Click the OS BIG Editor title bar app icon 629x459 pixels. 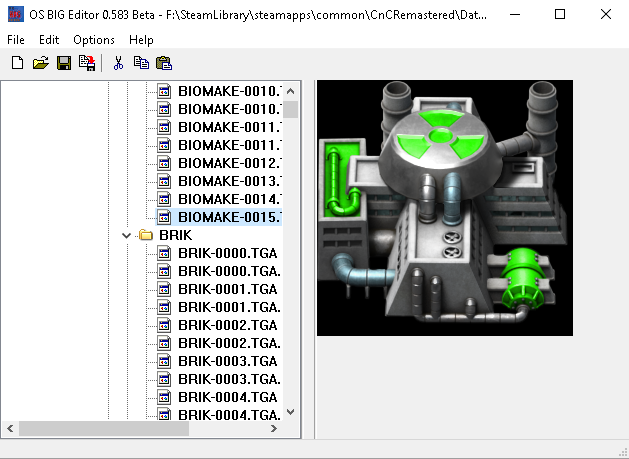pyautogui.click(x=16, y=14)
